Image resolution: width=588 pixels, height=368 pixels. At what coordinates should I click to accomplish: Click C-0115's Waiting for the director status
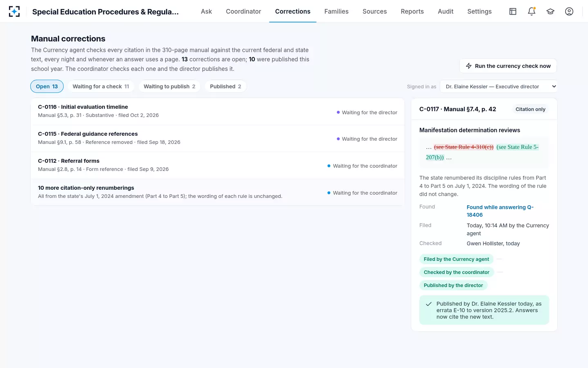(x=367, y=139)
